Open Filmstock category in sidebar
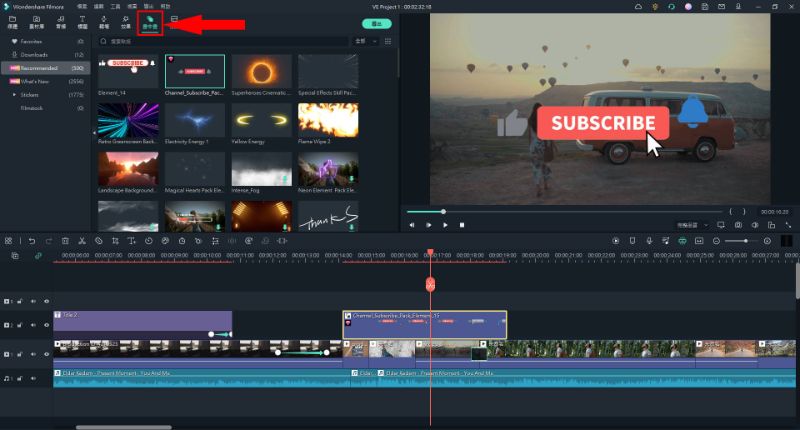This screenshot has height=430, width=800. tap(45, 108)
